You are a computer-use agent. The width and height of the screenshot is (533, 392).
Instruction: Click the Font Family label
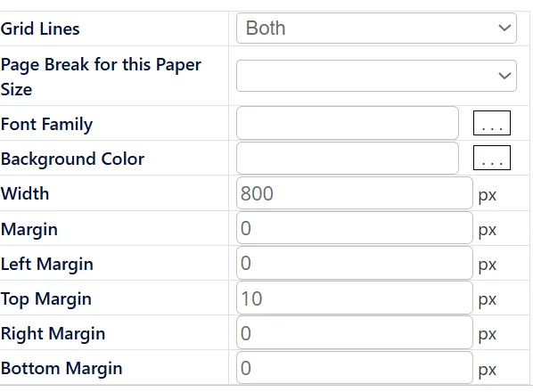[46, 125]
